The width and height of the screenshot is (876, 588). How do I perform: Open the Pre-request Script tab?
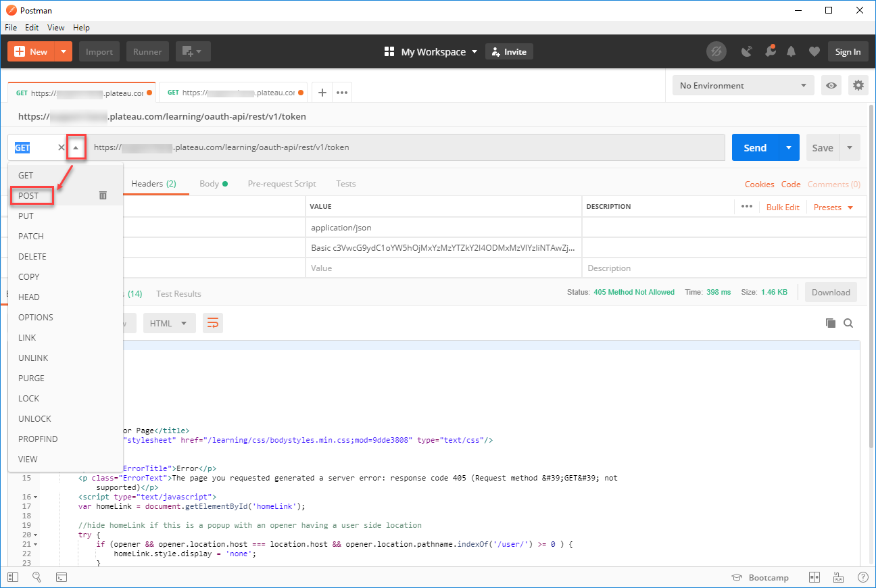point(282,184)
